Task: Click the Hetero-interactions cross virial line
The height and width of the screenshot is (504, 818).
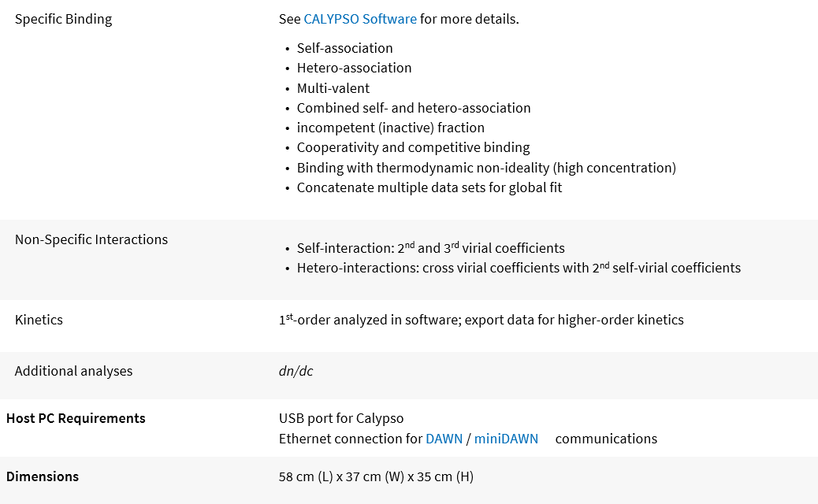Action: pos(519,268)
